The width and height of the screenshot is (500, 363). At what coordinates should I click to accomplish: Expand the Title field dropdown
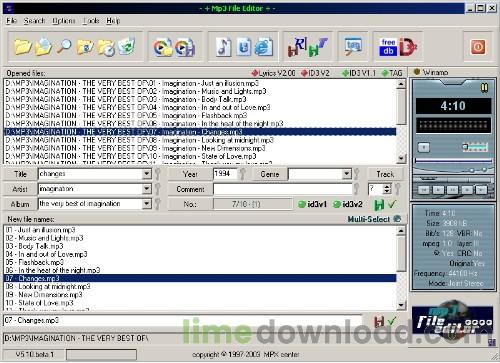146,174
